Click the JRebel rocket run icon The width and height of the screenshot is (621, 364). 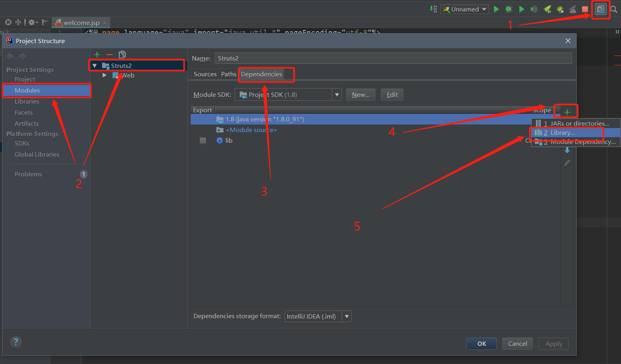pos(547,9)
